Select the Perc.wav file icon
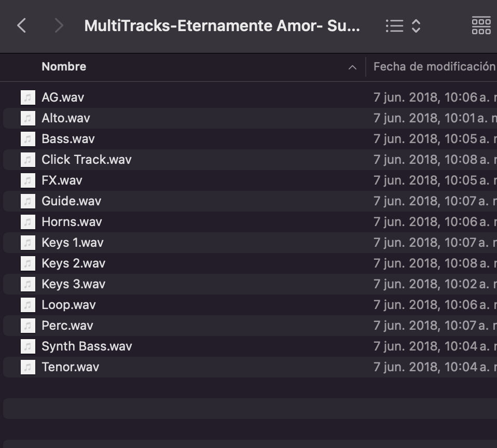 coord(28,326)
